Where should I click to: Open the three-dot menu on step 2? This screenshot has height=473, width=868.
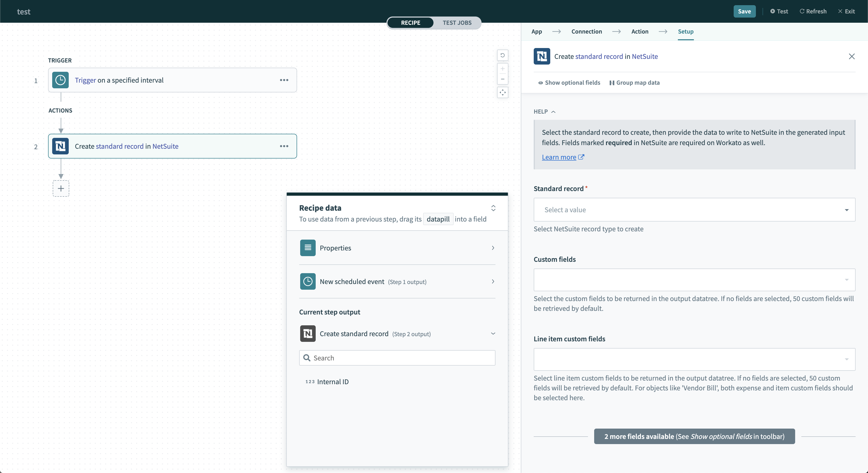(284, 146)
